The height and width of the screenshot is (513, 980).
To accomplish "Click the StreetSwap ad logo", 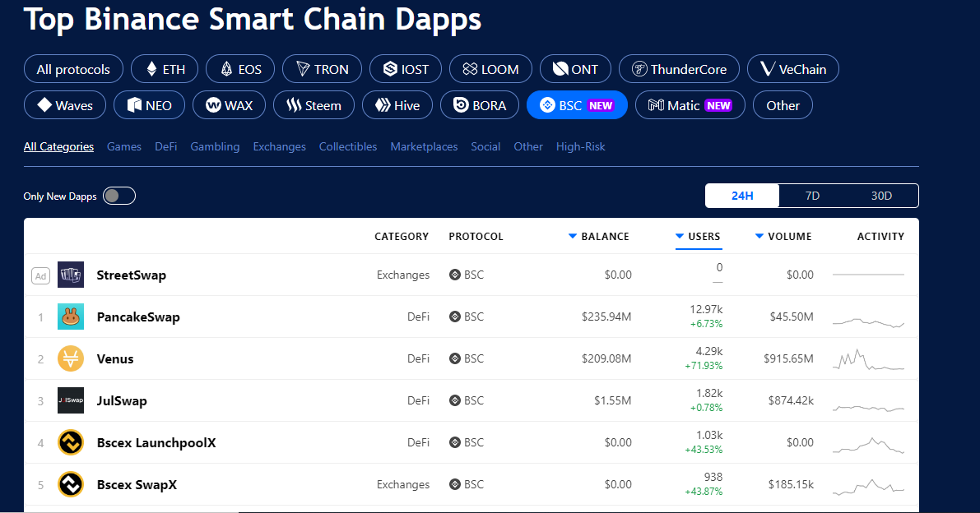I will tap(71, 275).
